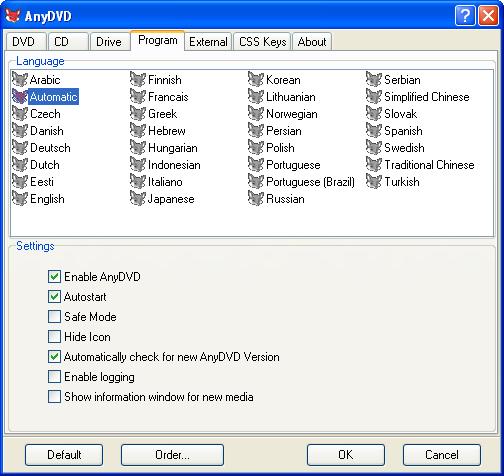Click the fox icon beside Turkish
Screen dimensions: 504x476
coord(374,181)
